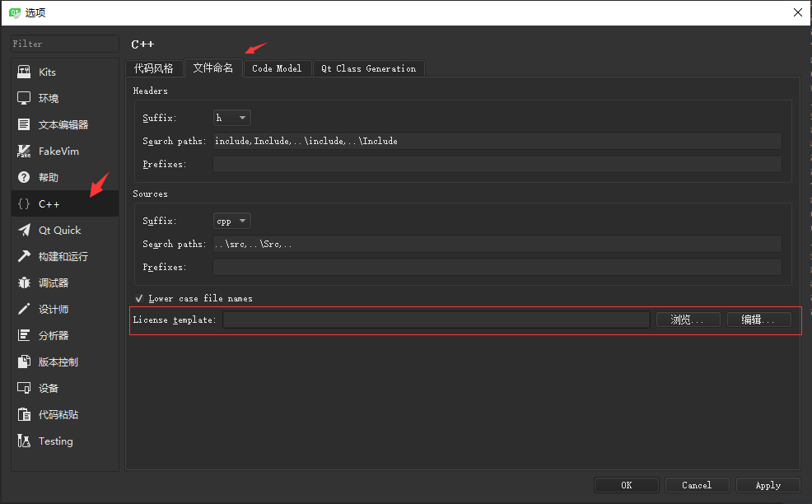Click the Filter search field

tap(65, 44)
